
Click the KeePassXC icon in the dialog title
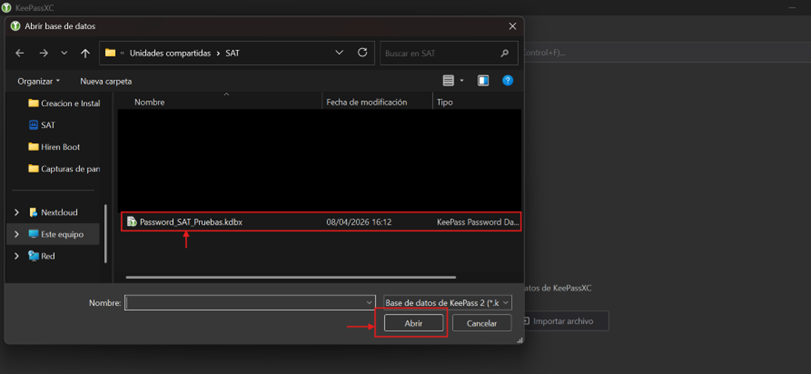[x=16, y=26]
